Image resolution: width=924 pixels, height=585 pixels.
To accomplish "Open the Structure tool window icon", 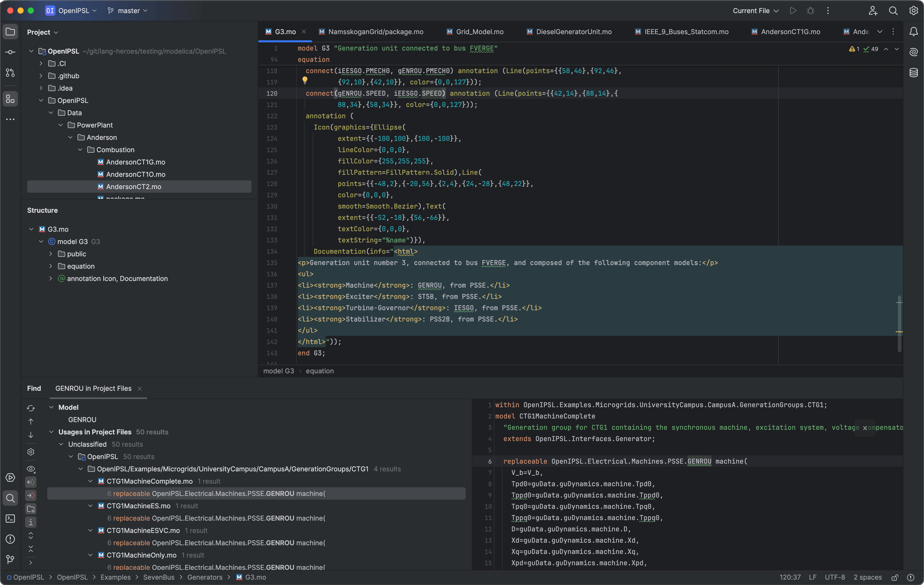I will coord(10,99).
